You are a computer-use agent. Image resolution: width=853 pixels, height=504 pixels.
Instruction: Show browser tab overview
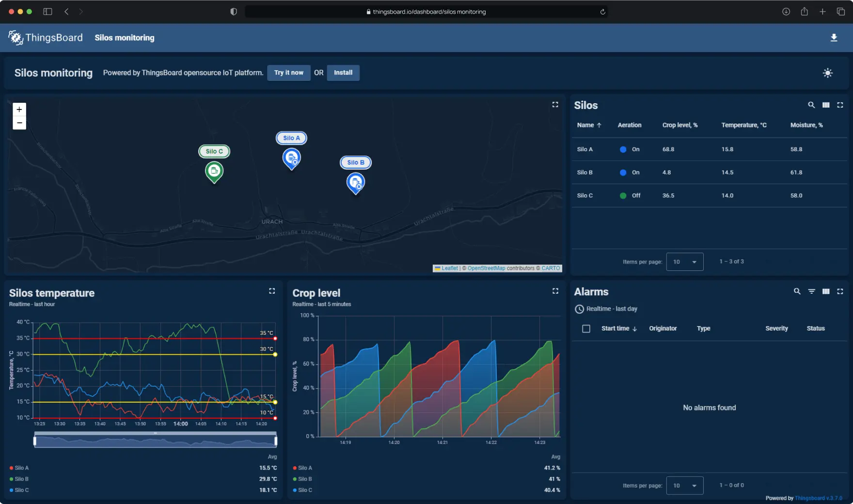(x=841, y=12)
